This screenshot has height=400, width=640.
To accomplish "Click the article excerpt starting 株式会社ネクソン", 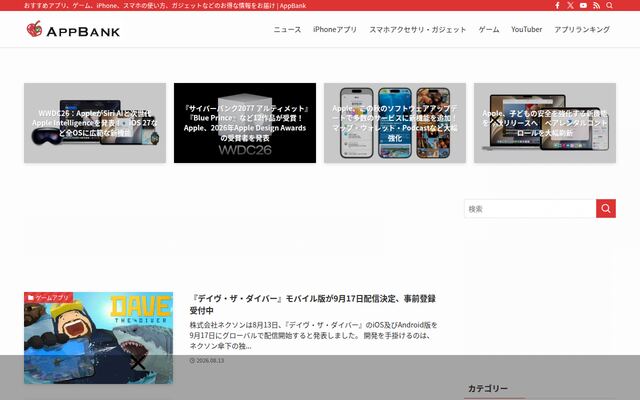I will (313, 336).
